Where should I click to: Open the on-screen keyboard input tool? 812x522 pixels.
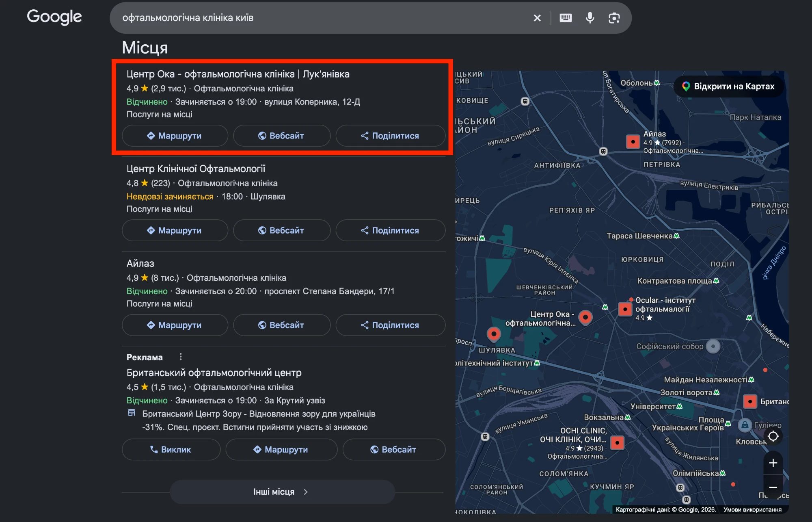coord(566,18)
